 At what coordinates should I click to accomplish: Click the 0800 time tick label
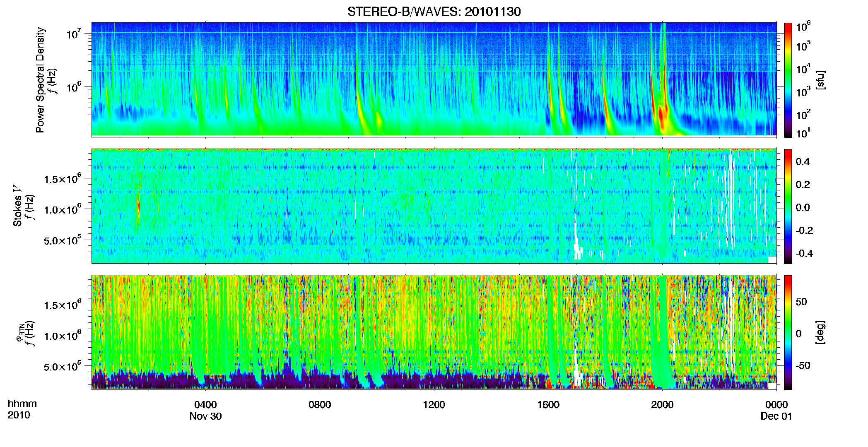(320, 405)
